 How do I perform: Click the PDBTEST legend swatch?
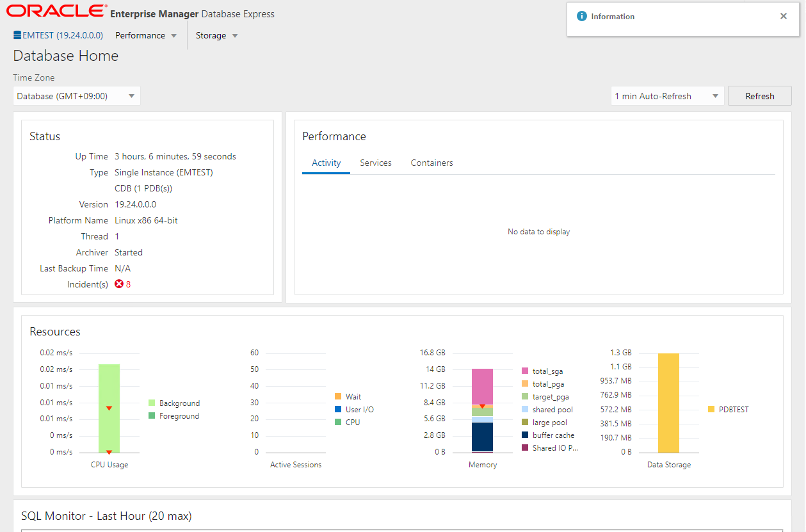click(x=711, y=410)
